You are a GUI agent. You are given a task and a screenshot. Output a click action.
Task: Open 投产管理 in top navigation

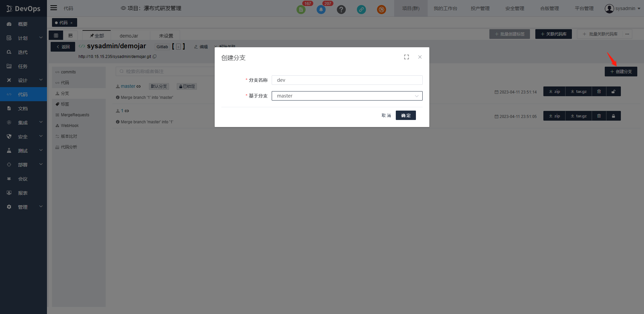[x=480, y=8]
